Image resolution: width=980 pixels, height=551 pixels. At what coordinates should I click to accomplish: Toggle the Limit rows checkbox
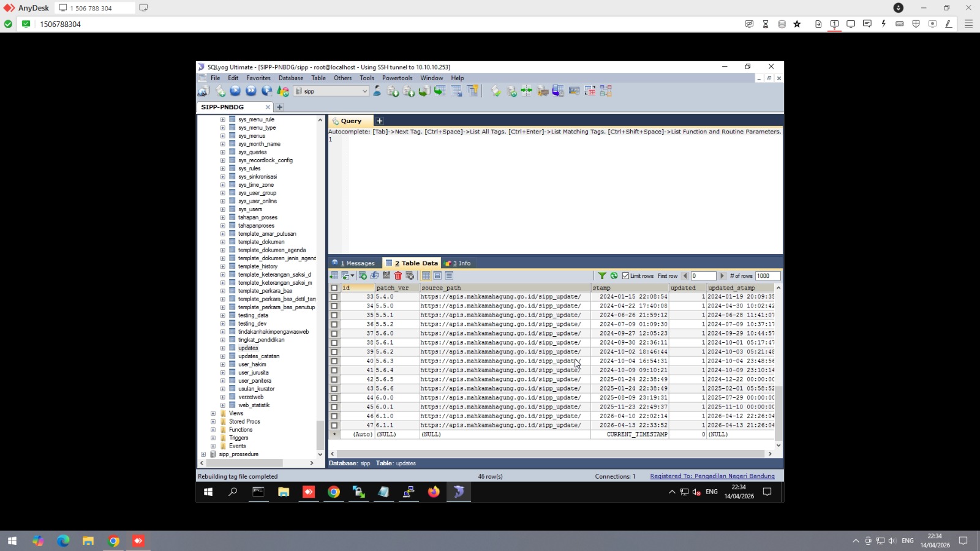click(x=625, y=276)
